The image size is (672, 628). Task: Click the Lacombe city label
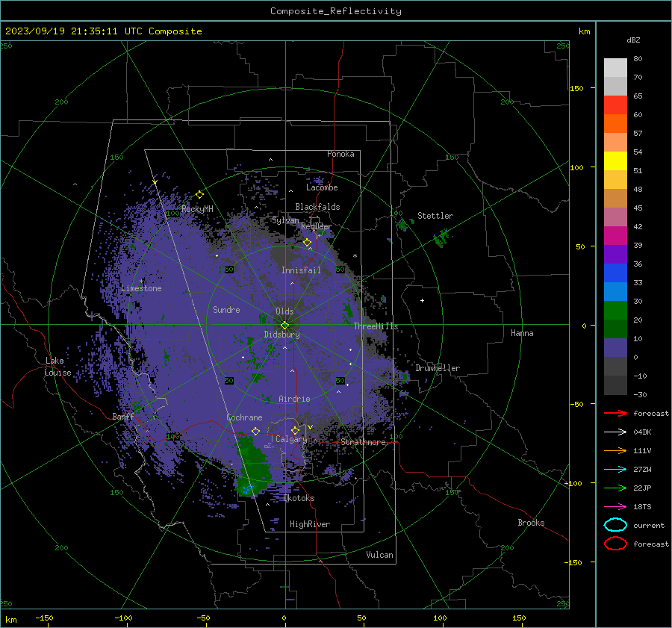click(x=322, y=187)
